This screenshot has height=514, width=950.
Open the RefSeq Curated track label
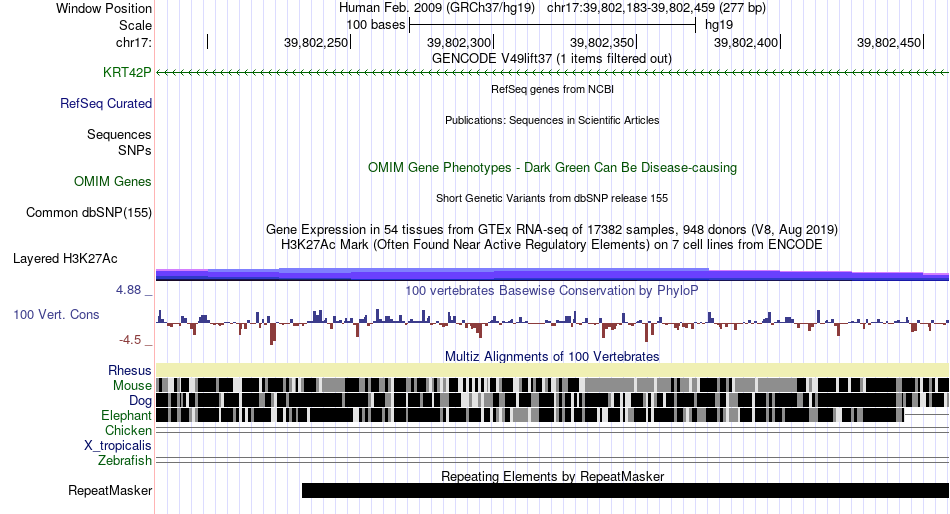[x=106, y=104]
